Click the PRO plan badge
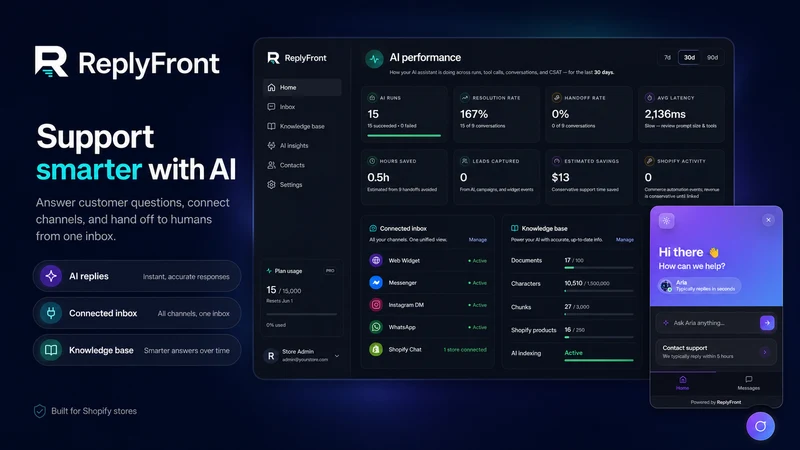Viewport: 800px width, 450px height. click(x=330, y=271)
